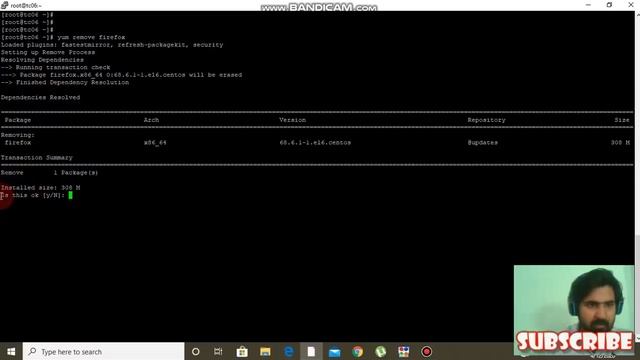Image resolution: width=640 pixels, height=360 pixels.
Task: Click the 'Dependencies Resolved' text
Action: tap(40, 98)
